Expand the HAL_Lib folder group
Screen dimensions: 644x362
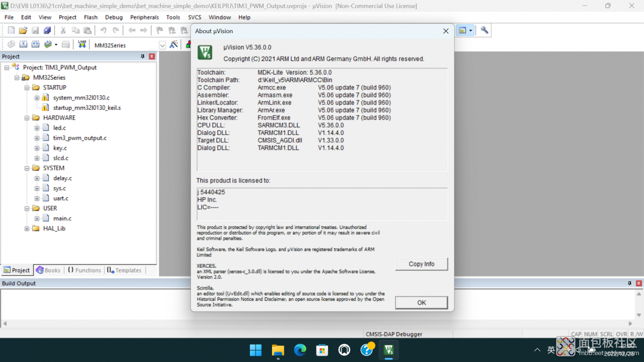27,229
